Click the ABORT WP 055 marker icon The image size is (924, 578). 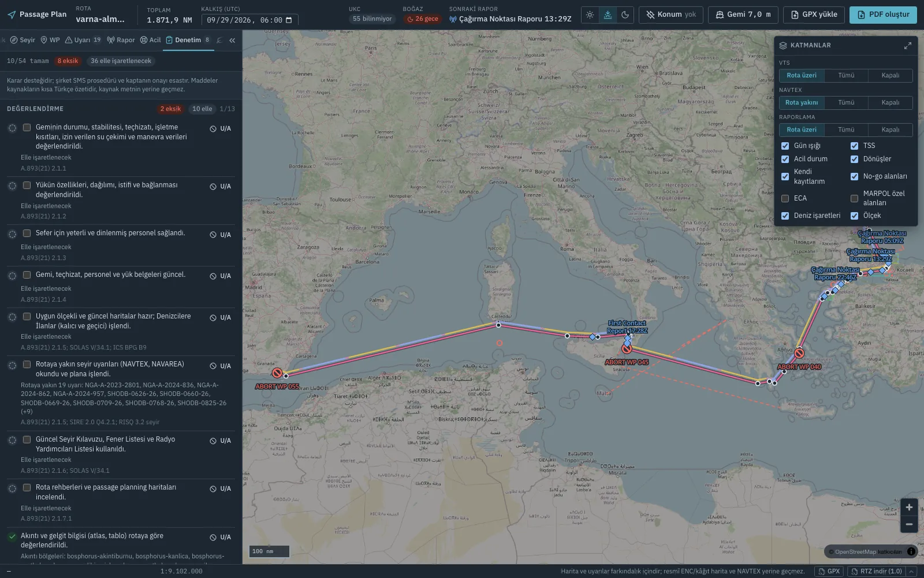coord(277,373)
